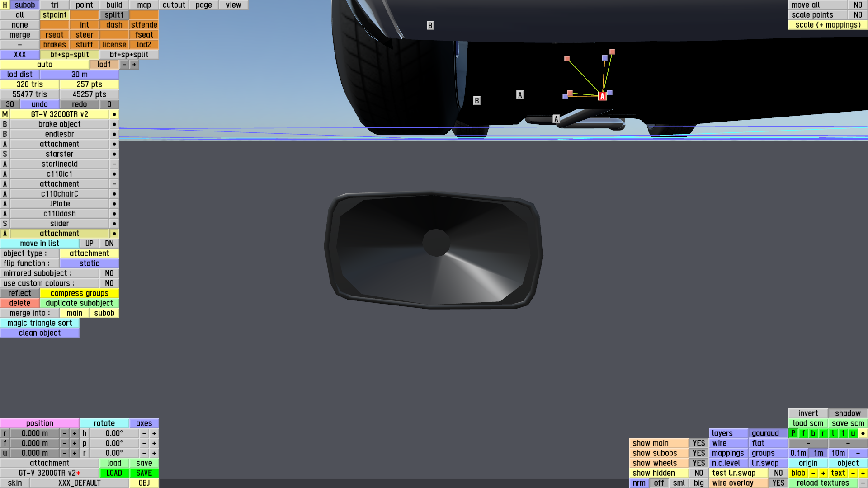Open the cutout tab
868x488 pixels.
pyautogui.click(x=174, y=5)
